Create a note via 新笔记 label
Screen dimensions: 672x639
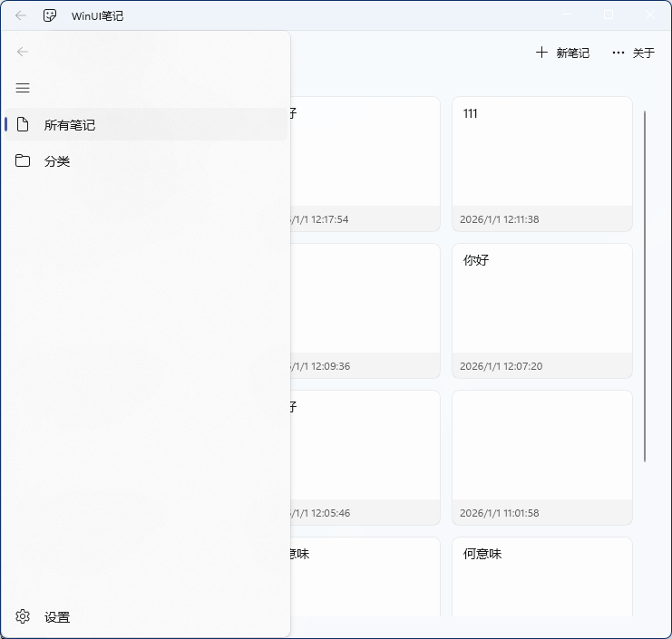pyautogui.click(x=572, y=53)
